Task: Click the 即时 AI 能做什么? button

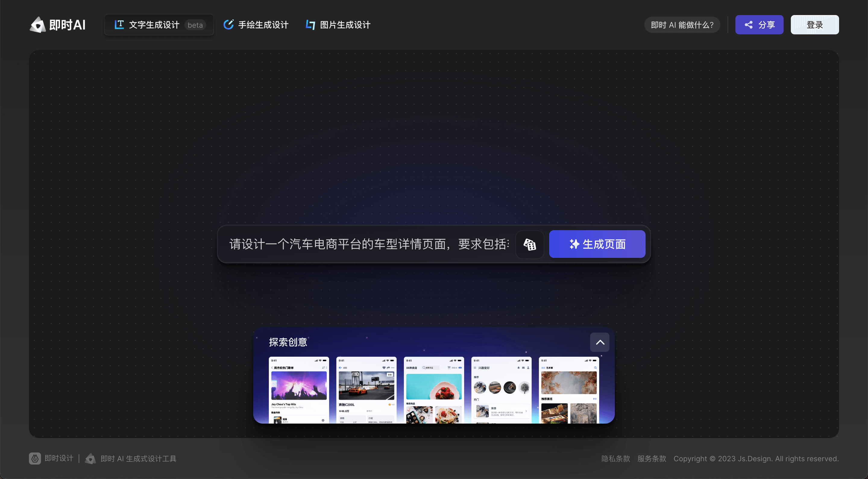Action: (682, 25)
